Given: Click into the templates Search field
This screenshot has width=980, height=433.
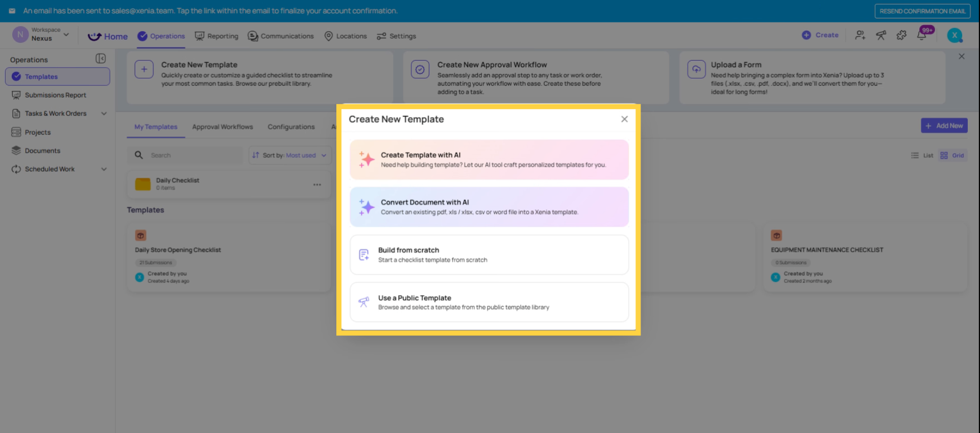Looking at the screenshot, I should coord(185,155).
